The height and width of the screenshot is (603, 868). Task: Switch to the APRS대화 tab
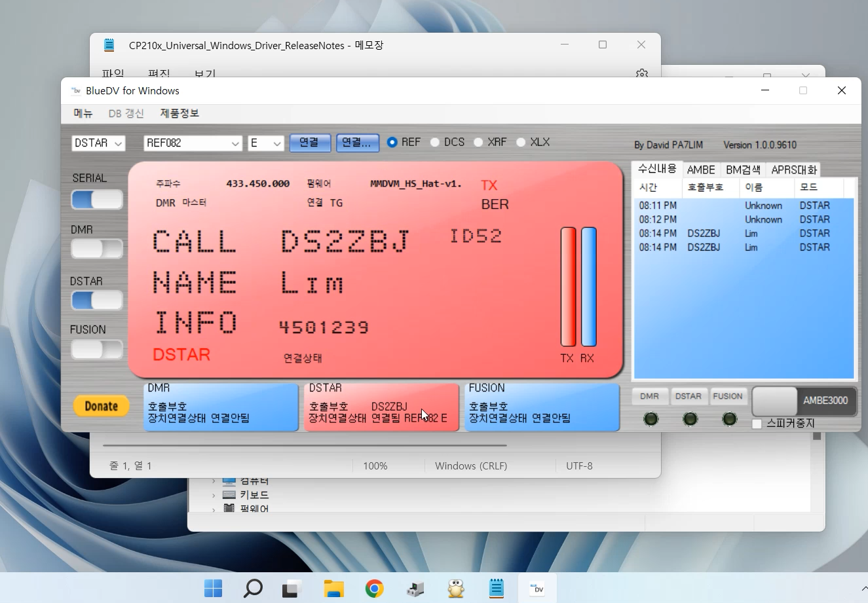pos(794,170)
